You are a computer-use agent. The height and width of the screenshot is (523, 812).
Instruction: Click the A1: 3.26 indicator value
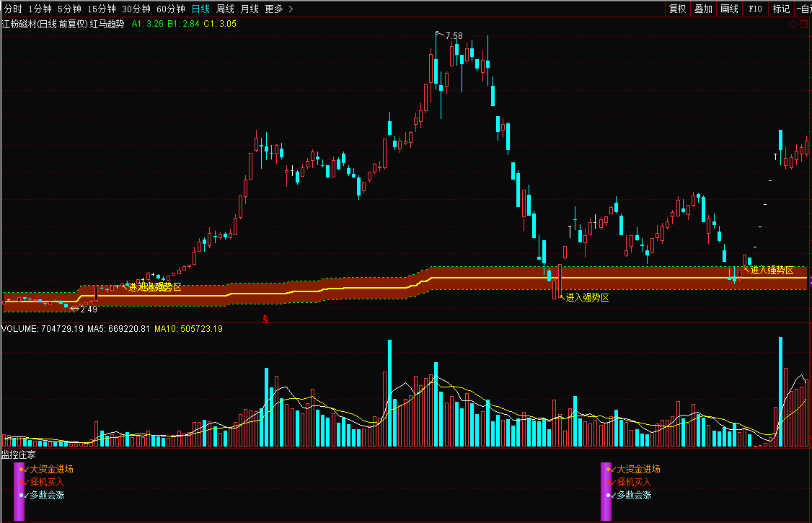[x=148, y=24]
